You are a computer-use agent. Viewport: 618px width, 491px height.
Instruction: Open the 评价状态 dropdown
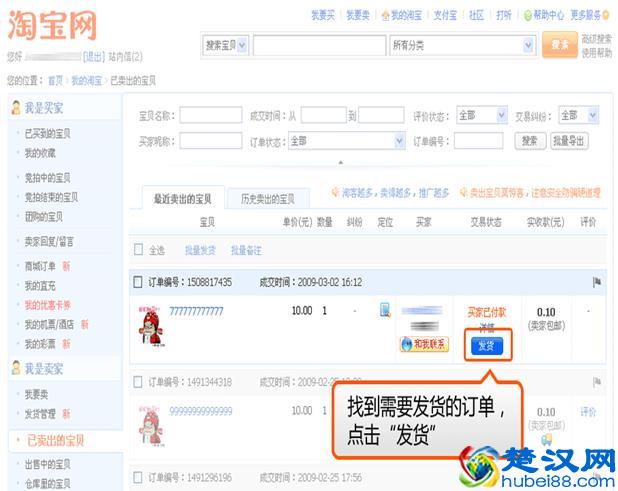(482, 115)
